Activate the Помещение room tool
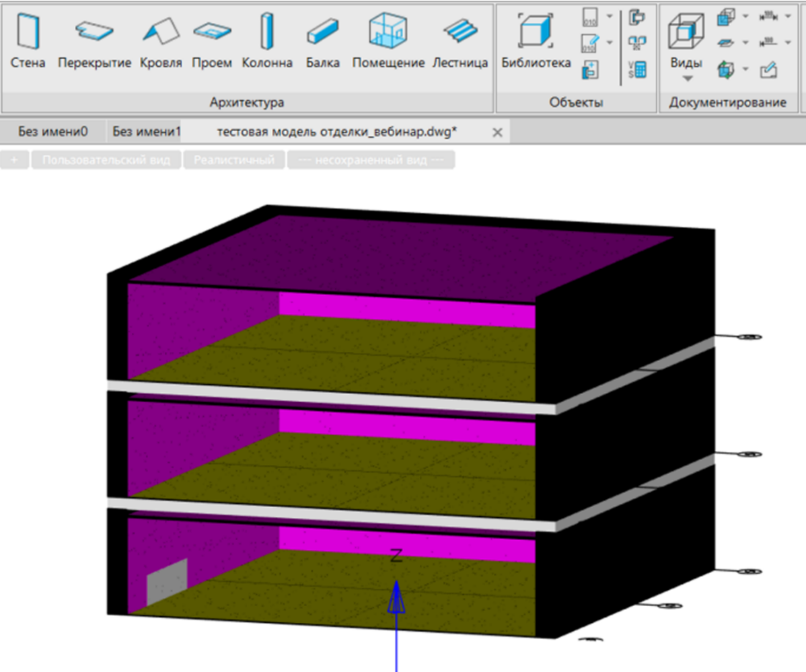Viewport: 806px width, 672px height. tap(388, 41)
